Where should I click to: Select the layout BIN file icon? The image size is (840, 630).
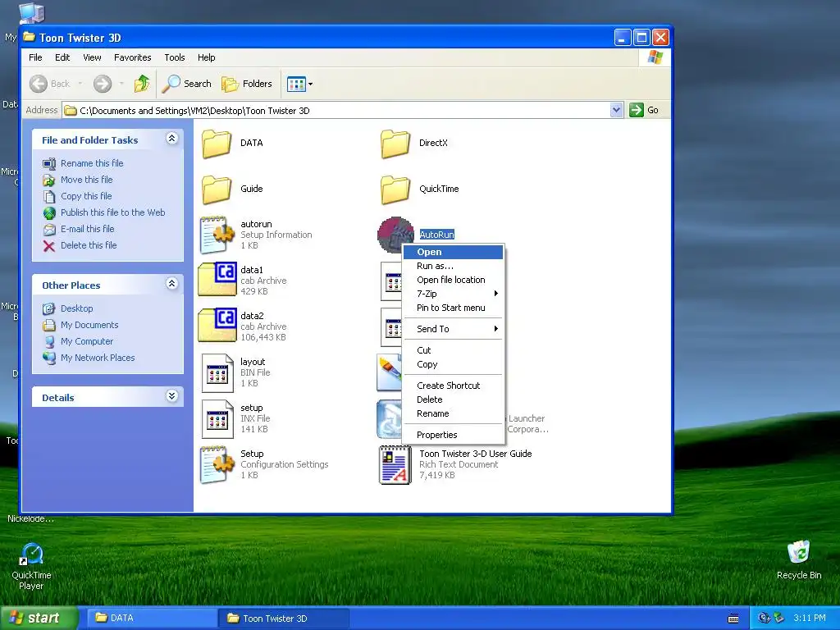pyautogui.click(x=217, y=373)
